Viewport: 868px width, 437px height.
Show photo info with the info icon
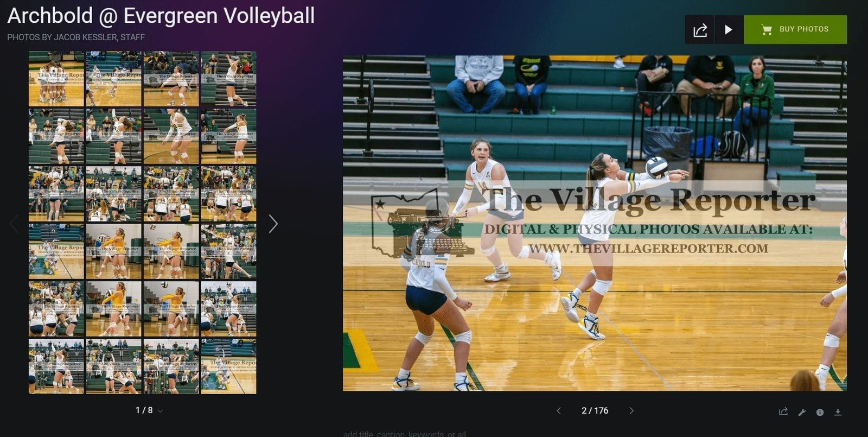tap(820, 412)
